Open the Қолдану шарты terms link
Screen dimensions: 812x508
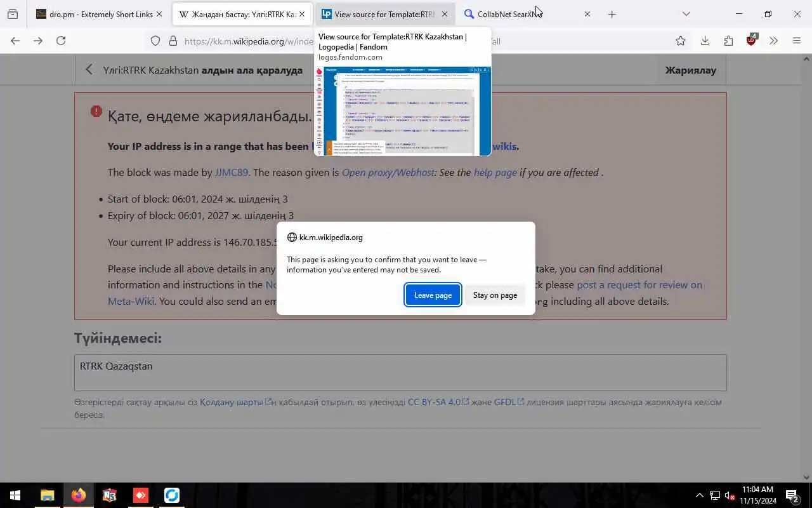[235, 402]
